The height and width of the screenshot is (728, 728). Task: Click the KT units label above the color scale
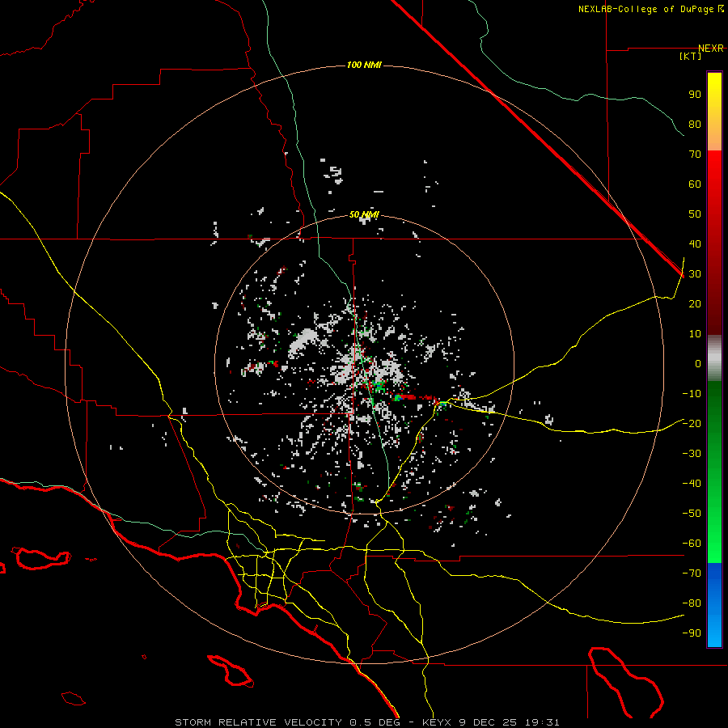(x=690, y=56)
